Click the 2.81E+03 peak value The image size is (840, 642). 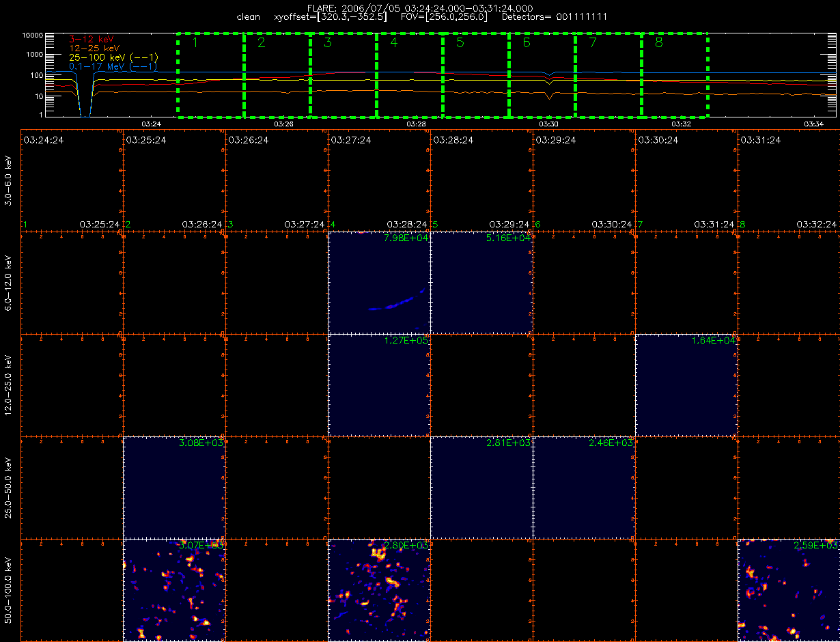[x=509, y=443]
